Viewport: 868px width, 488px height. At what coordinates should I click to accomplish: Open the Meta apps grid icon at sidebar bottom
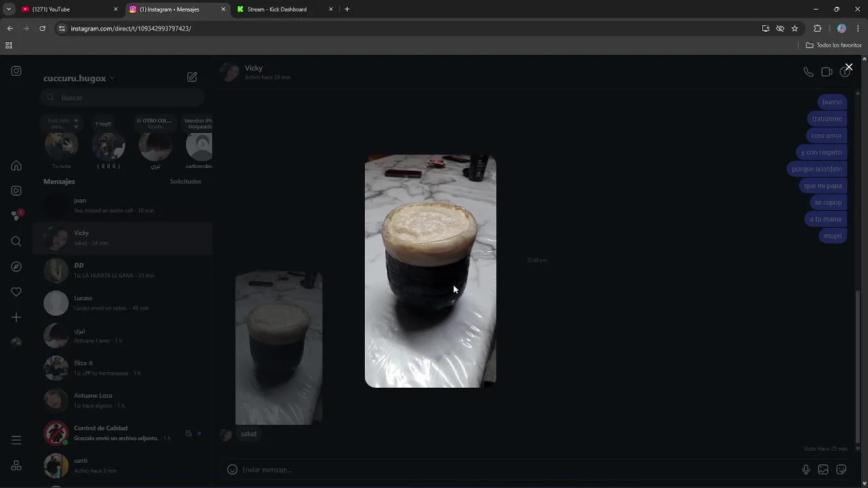pyautogui.click(x=16, y=466)
